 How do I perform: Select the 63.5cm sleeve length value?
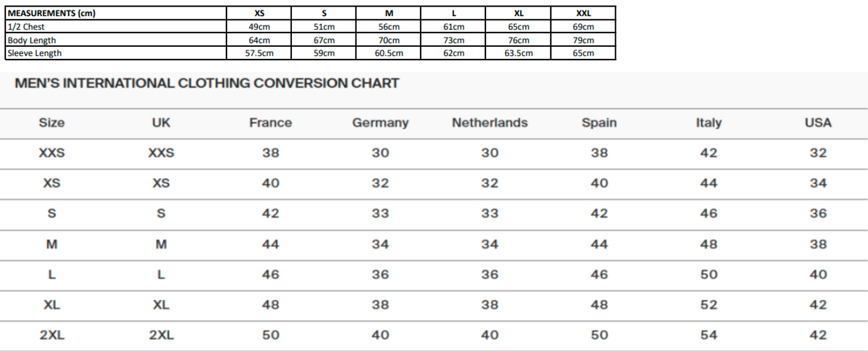point(518,53)
